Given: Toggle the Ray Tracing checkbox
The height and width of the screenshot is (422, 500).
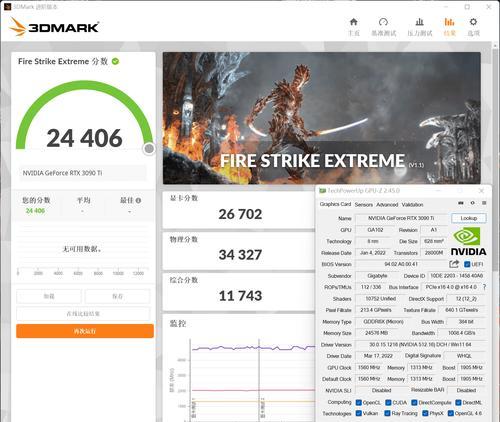Looking at the screenshot, I should coord(387,413).
